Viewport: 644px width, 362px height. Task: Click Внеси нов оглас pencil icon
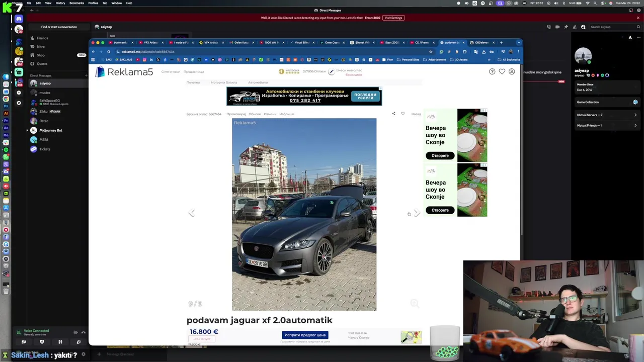pos(331,72)
